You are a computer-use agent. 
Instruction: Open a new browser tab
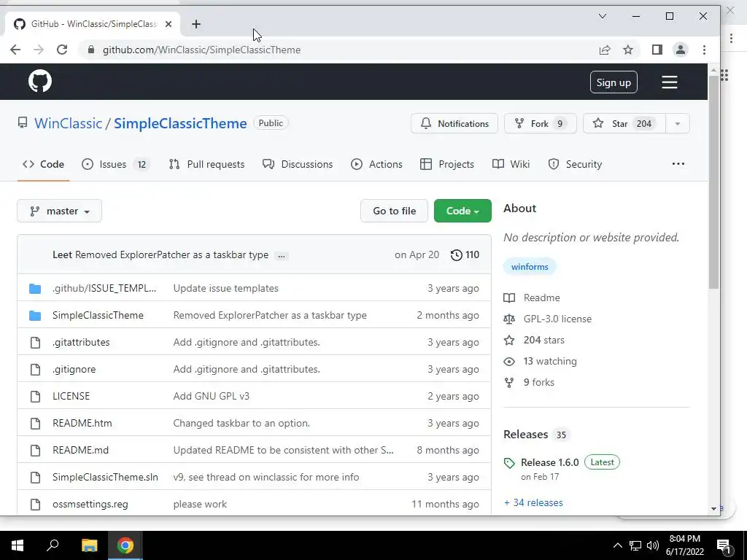[x=196, y=24]
